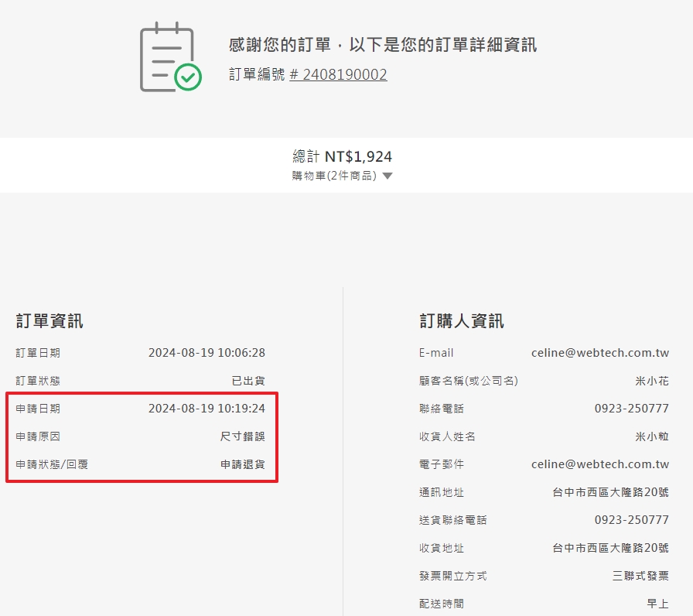Open order number # 2408190002 link
The height and width of the screenshot is (616, 693).
(x=338, y=75)
